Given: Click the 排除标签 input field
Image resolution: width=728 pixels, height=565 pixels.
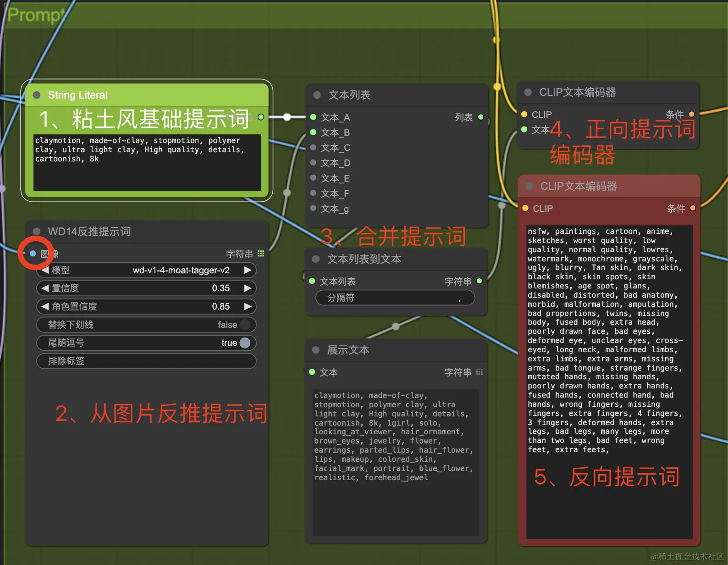Looking at the screenshot, I should click(146, 361).
